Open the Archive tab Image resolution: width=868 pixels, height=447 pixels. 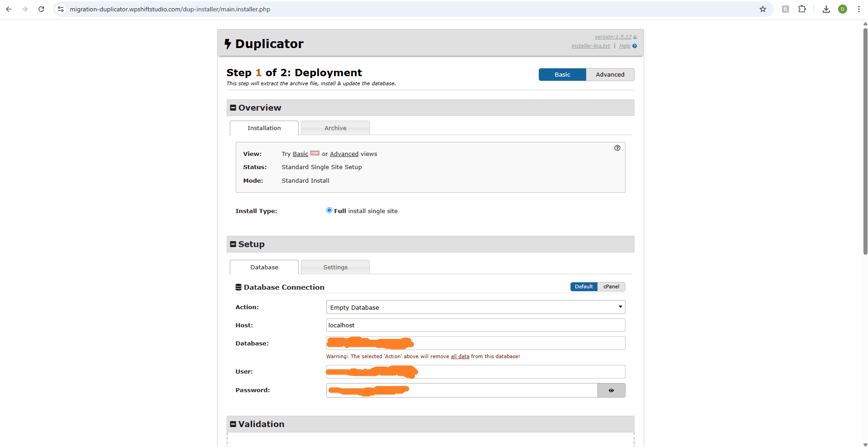pyautogui.click(x=335, y=128)
